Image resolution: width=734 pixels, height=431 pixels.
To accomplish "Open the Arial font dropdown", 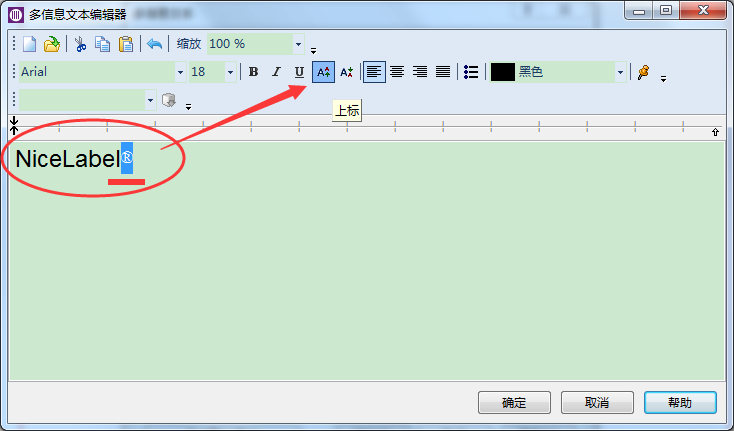I will click(x=180, y=72).
